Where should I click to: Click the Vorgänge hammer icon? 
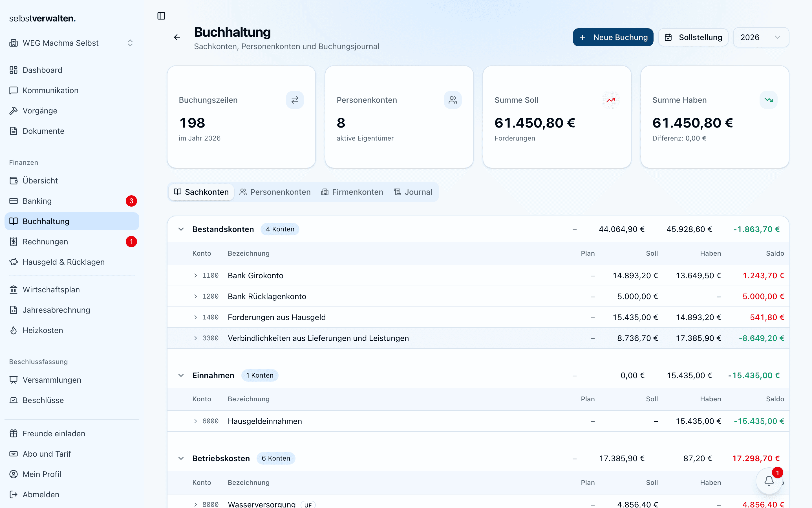(x=14, y=111)
